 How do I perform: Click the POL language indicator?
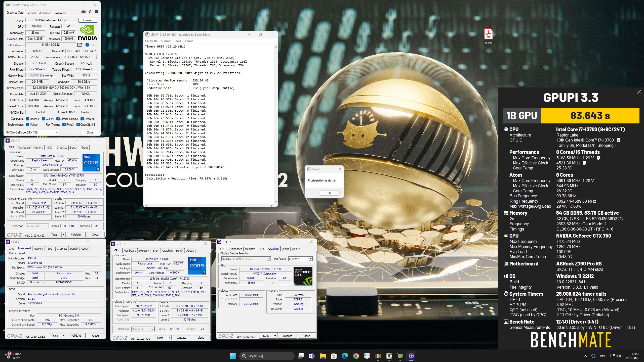point(603,356)
